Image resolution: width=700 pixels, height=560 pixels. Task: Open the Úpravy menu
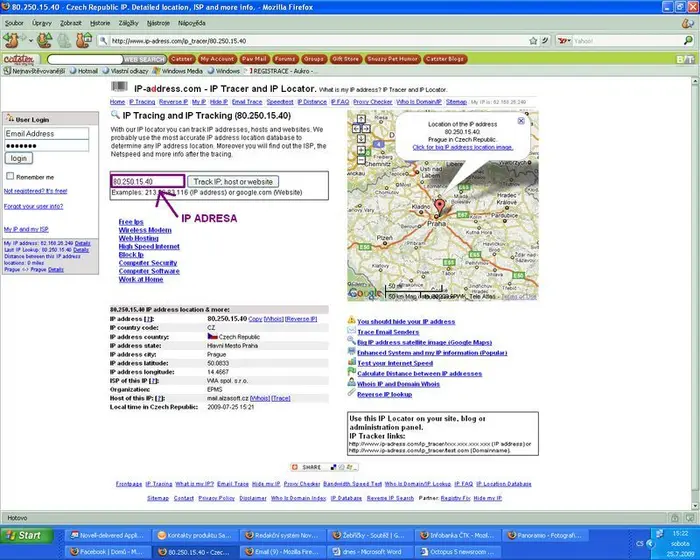point(42,23)
